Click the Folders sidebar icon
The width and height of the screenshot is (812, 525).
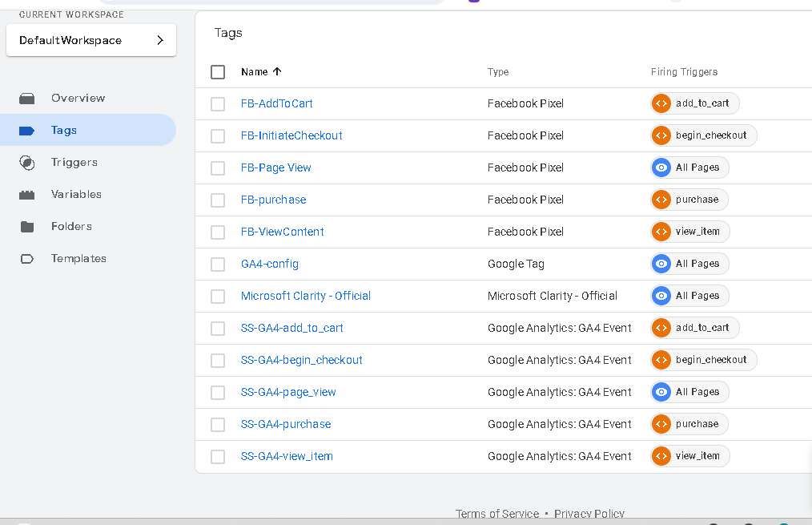[27, 227]
